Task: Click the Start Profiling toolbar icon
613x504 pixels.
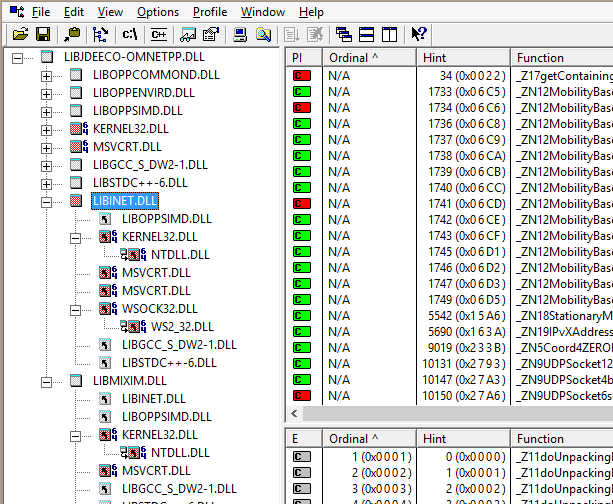Action: click(x=292, y=34)
